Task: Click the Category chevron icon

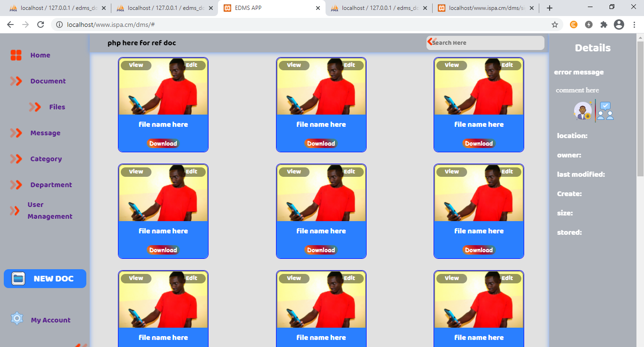Action: 15,159
